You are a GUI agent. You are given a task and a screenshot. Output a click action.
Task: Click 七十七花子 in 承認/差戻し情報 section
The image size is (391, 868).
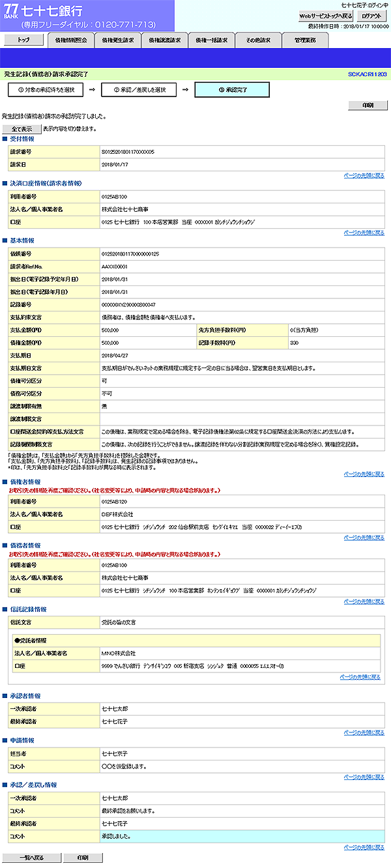(x=115, y=823)
